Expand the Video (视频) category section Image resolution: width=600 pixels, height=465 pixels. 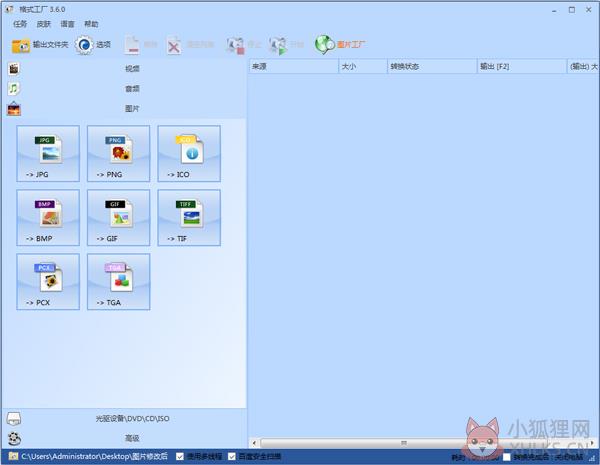124,69
